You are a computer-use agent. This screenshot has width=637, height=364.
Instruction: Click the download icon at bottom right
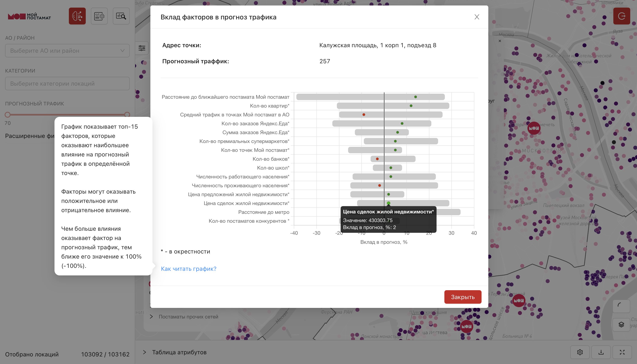pyautogui.click(x=601, y=352)
